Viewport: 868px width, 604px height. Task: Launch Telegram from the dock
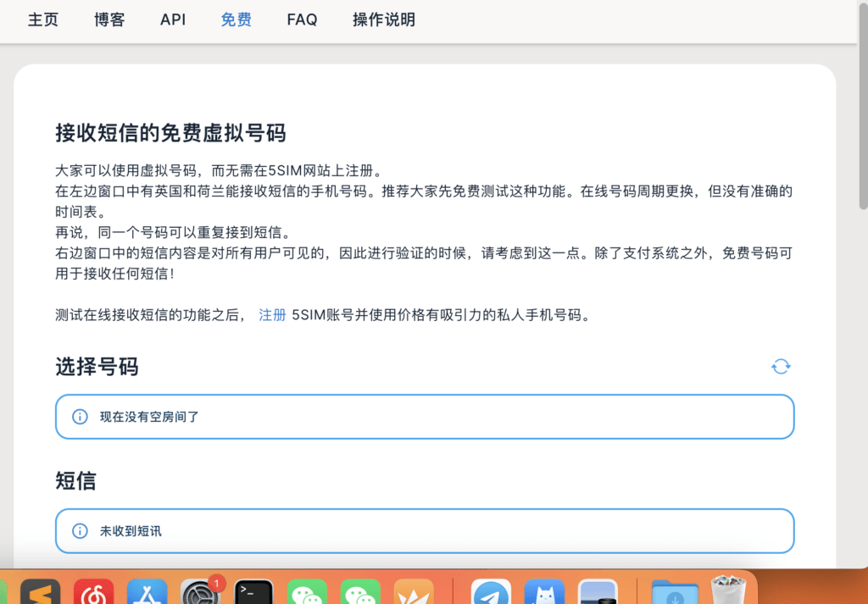click(491, 591)
